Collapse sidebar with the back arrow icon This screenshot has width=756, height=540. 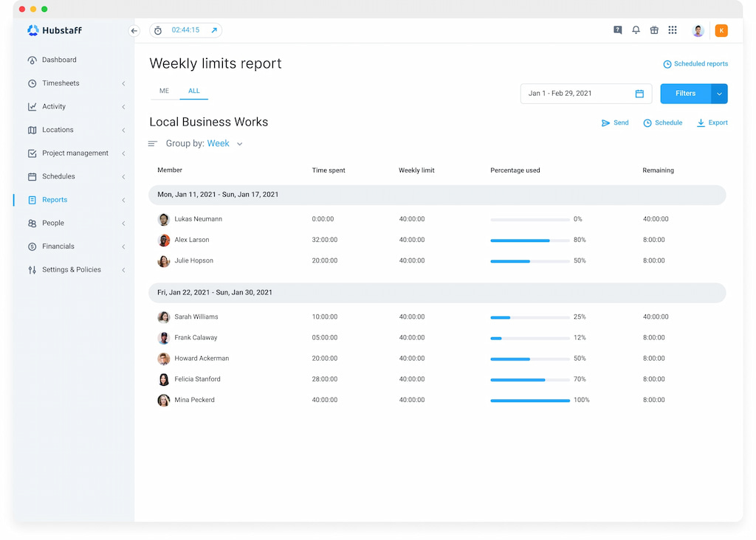134,31
